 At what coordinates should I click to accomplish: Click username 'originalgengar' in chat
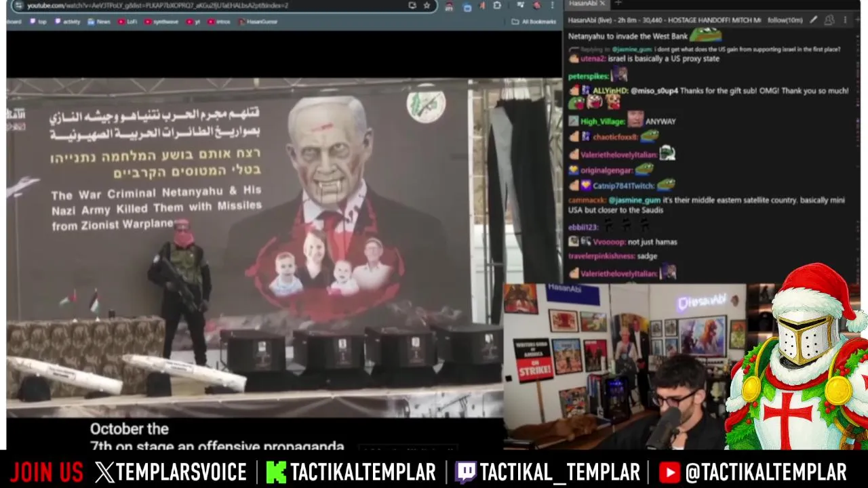[606, 170]
